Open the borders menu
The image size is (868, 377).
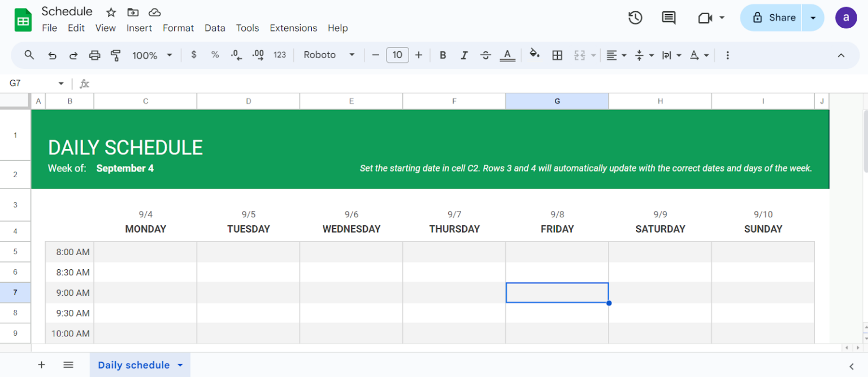557,55
